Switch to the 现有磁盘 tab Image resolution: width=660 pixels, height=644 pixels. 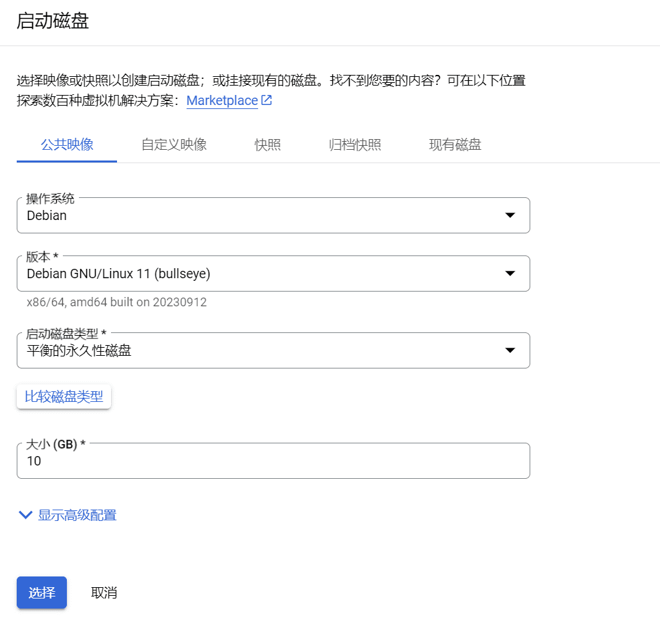[x=455, y=144]
